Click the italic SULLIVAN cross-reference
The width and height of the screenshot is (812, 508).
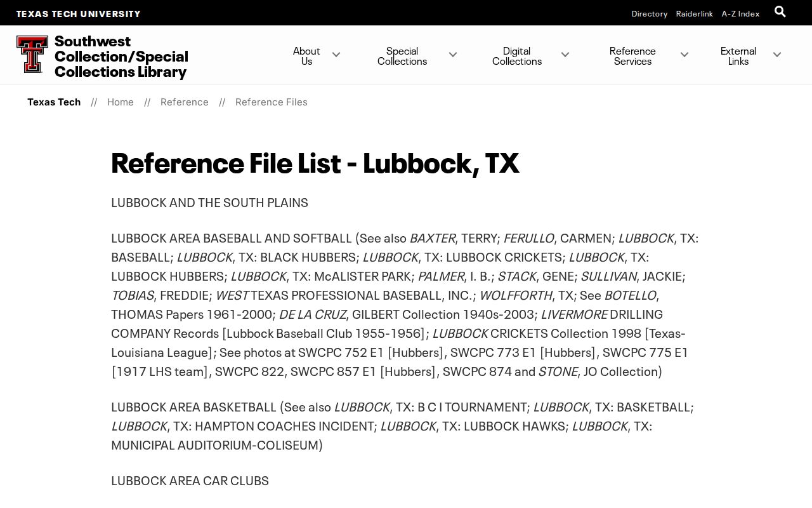[x=609, y=276]
